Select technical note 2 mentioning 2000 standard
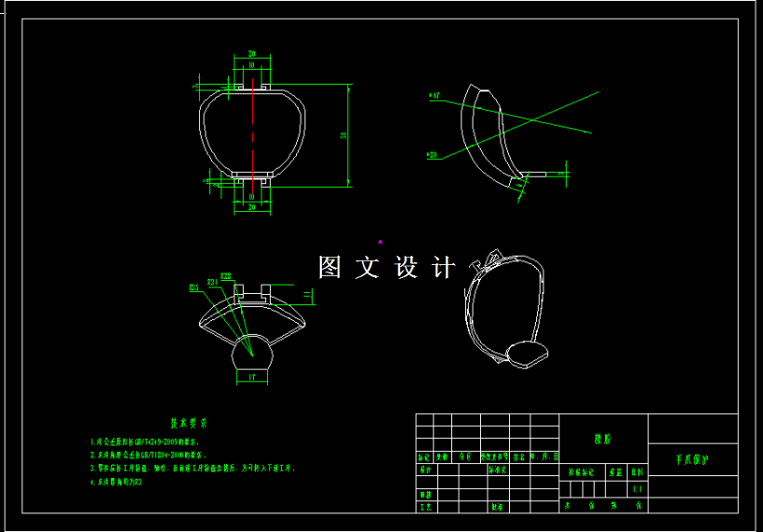The width and height of the screenshot is (763, 532). (x=149, y=455)
